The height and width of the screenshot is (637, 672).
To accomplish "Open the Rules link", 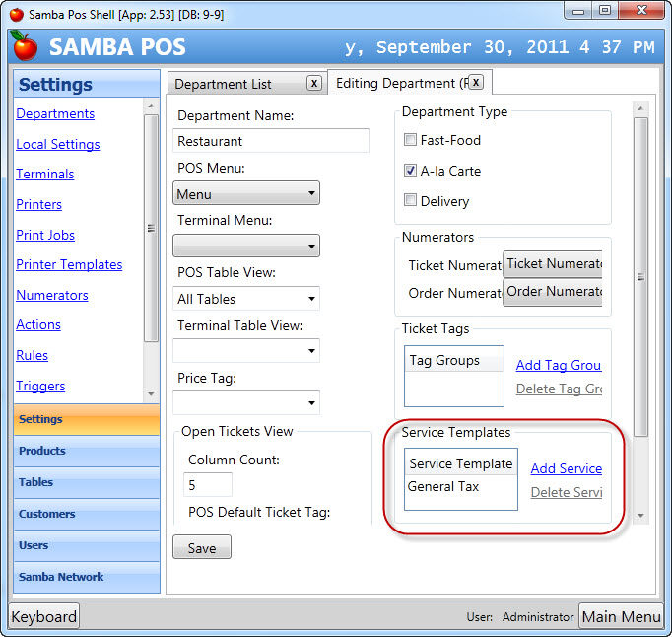I will [x=33, y=355].
